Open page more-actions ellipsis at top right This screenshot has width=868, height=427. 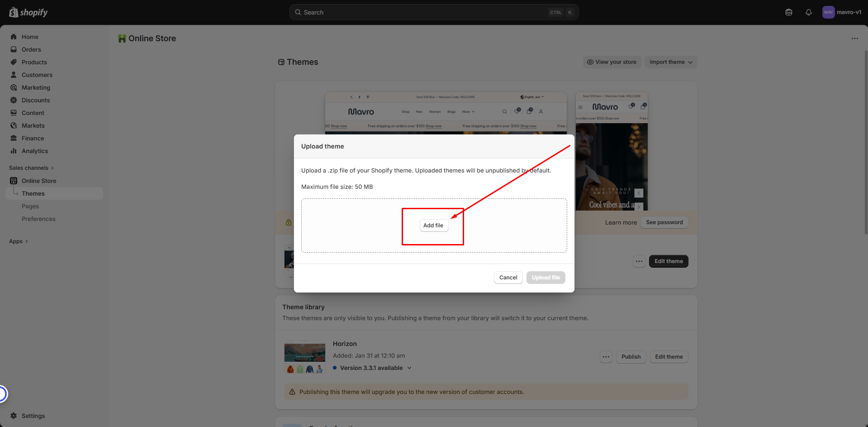(854, 38)
